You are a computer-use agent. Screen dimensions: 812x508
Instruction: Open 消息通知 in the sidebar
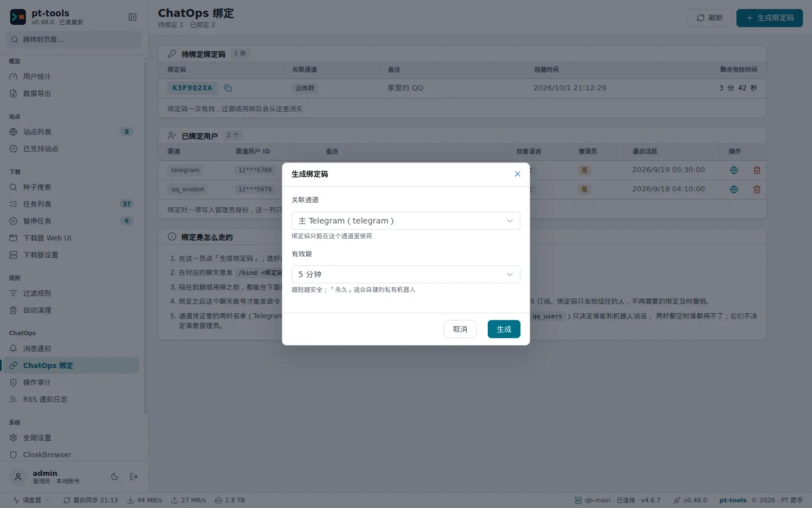pos(71,349)
